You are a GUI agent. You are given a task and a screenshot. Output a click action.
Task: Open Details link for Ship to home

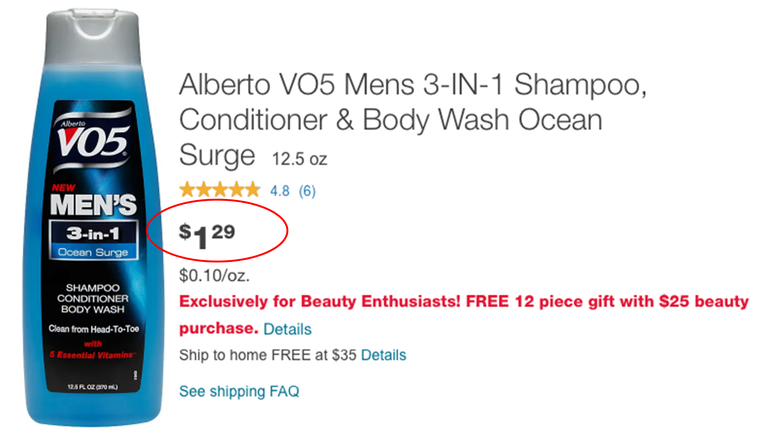pyautogui.click(x=384, y=355)
